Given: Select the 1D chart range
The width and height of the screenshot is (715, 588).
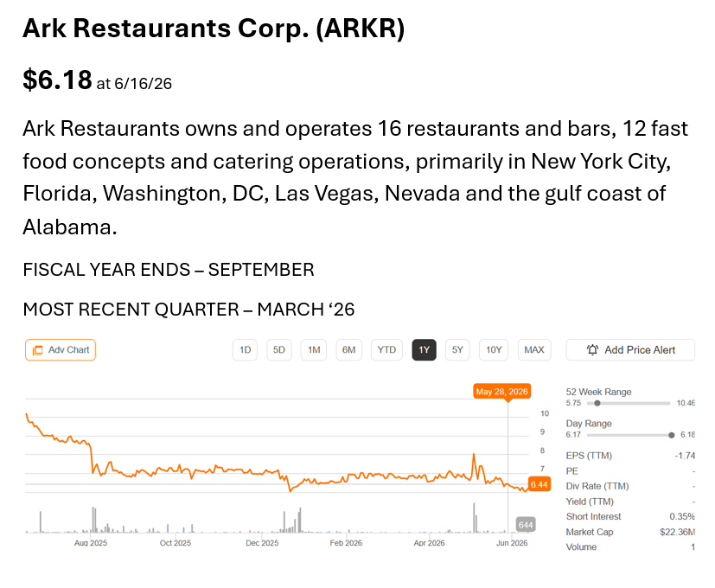Looking at the screenshot, I should pyautogui.click(x=245, y=350).
